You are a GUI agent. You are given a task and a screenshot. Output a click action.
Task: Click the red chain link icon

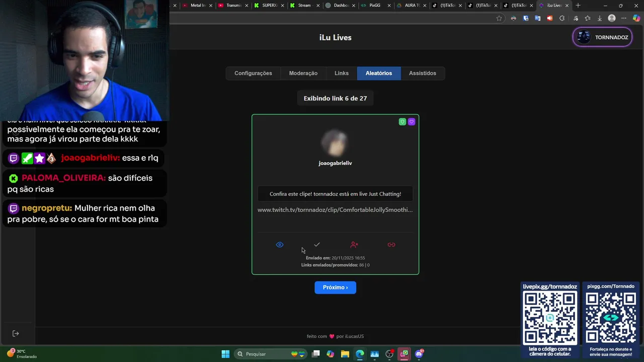(391, 245)
